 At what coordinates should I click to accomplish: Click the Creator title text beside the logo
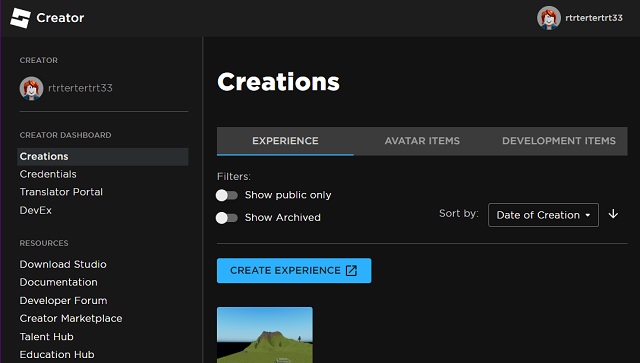tap(60, 18)
